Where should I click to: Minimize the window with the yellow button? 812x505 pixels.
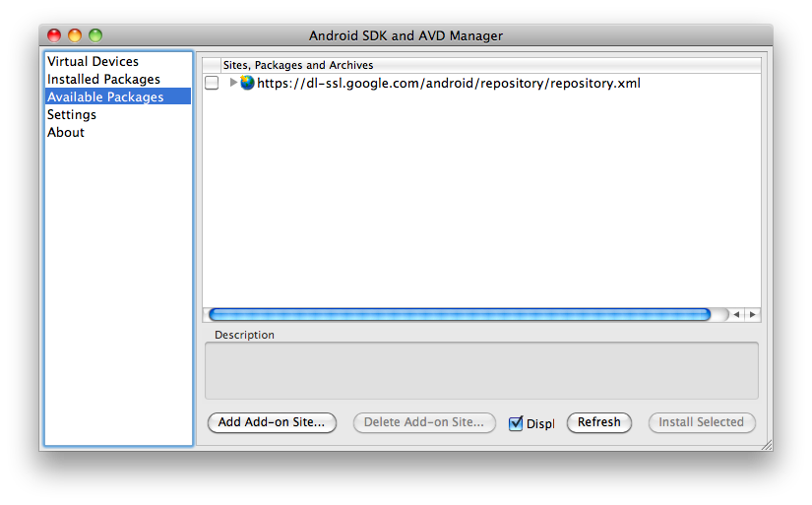(x=75, y=35)
